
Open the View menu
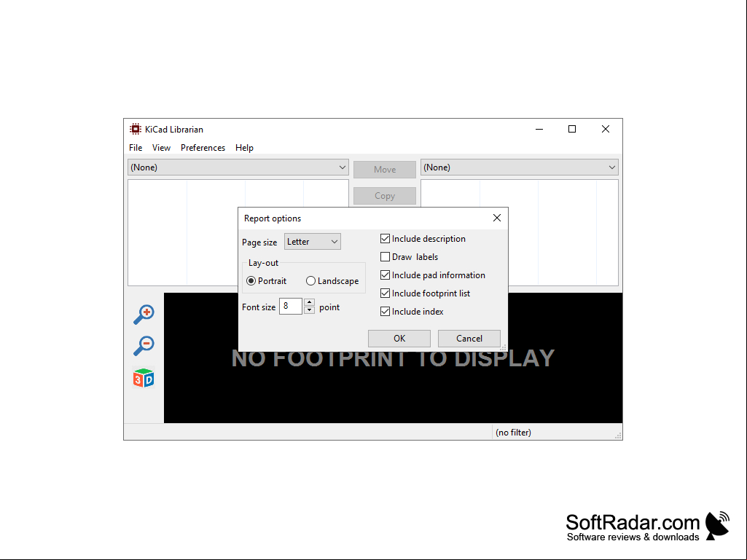[x=161, y=148]
